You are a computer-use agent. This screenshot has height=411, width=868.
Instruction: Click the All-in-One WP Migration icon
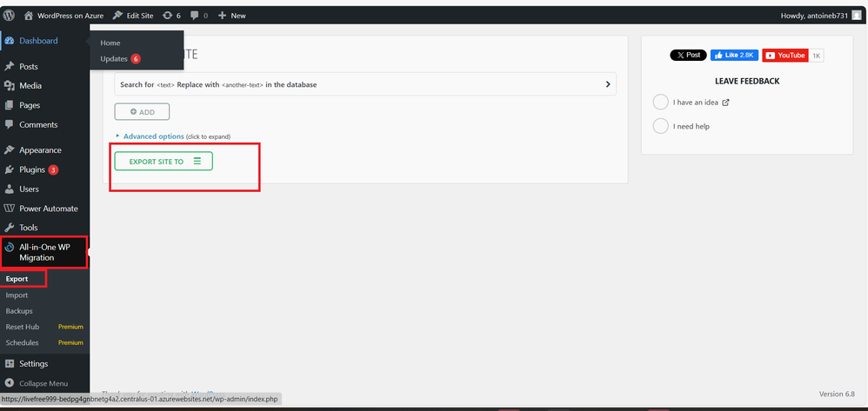point(9,248)
